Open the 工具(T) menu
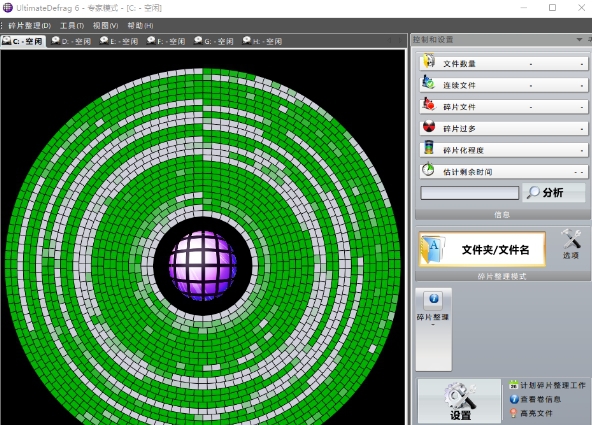592x425 pixels. pyautogui.click(x=72, y=26)
